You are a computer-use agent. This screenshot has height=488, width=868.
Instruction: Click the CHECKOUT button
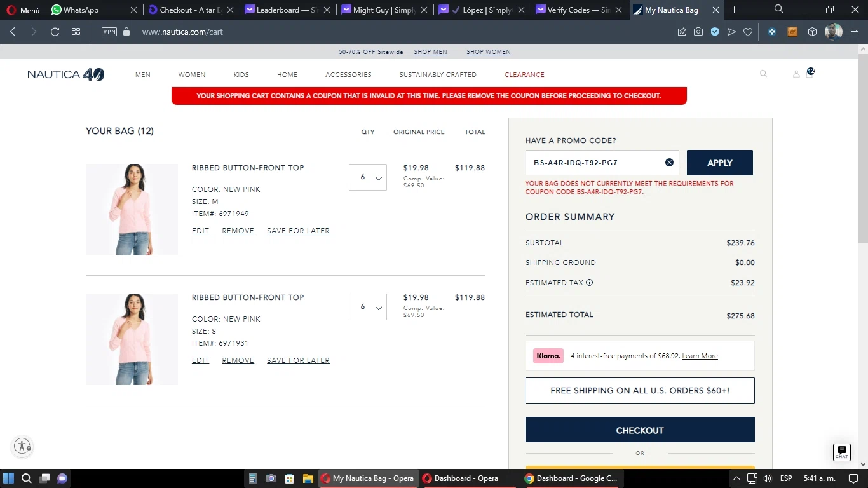coord(640,430)
